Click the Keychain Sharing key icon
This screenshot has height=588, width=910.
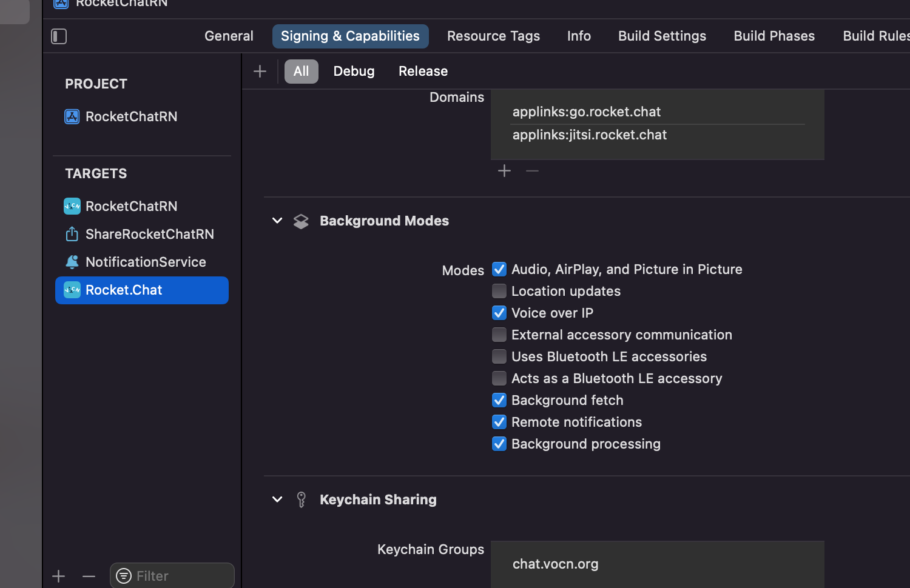click(301, 499)
